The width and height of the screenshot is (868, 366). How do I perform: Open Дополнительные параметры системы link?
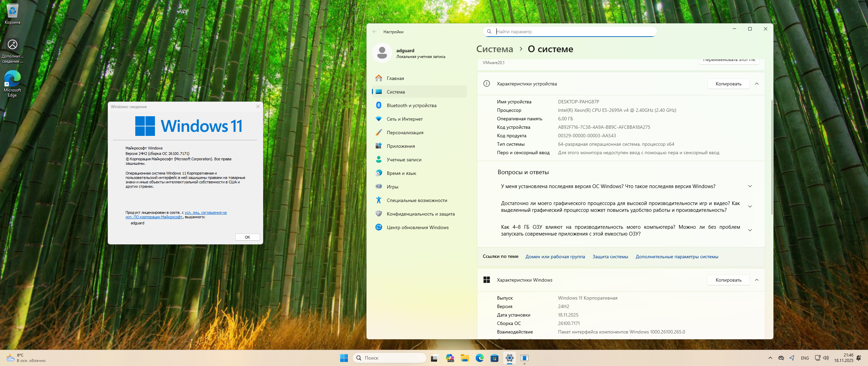click(677, 257)
